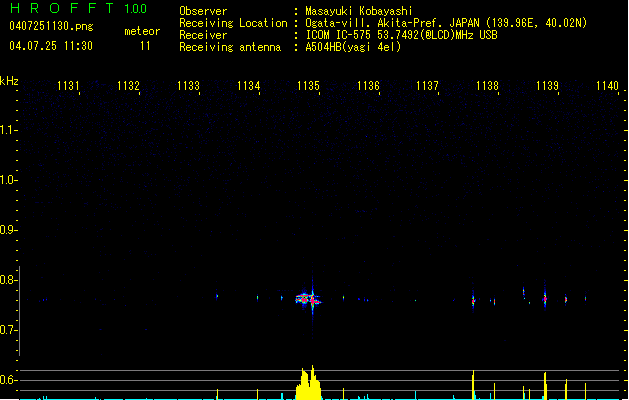Click the 1133 time axis label
Viewport: 629px width, 400px height.
point(188,86)
